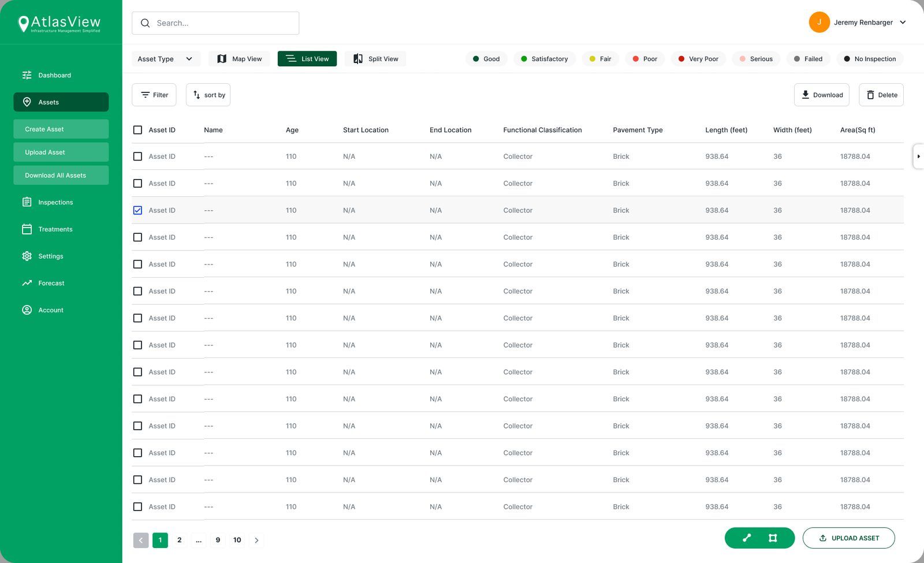Click Download with the download arrow icon
Image resolution: width=924 pixels, height=563 pixels.
(x=822, y=95)
